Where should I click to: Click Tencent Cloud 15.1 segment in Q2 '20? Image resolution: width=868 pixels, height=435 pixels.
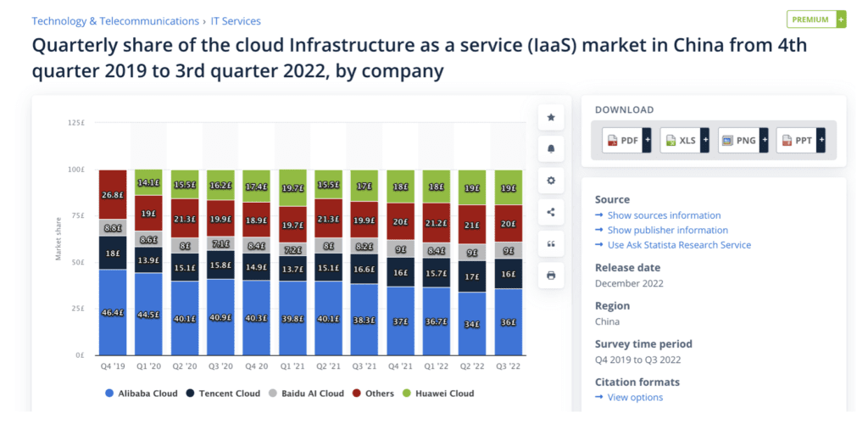(x=185, y=267)
